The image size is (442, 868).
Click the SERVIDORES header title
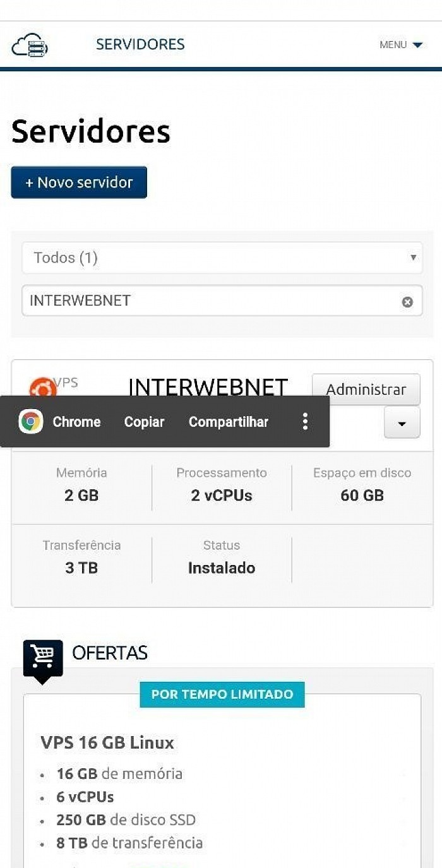click(140, 44)
